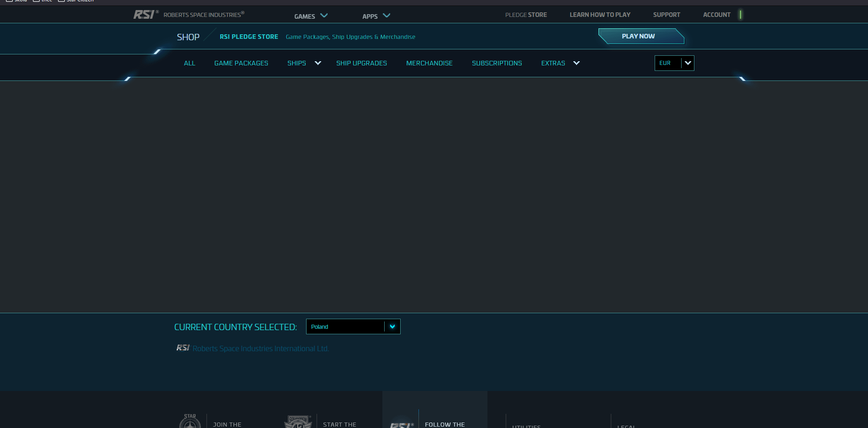Open the Subscriptions category

click(x=497, y=63)
